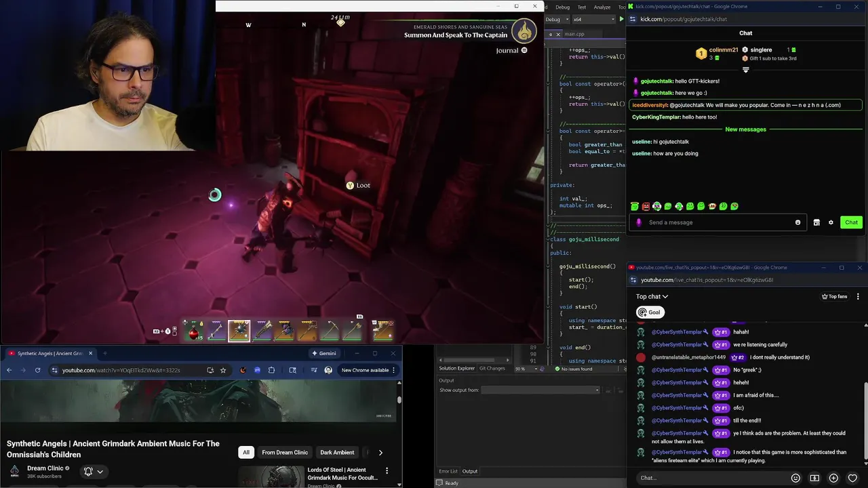868x488 pixels.
Task: Open Visual Studio Debug menu
Action: 563,7
